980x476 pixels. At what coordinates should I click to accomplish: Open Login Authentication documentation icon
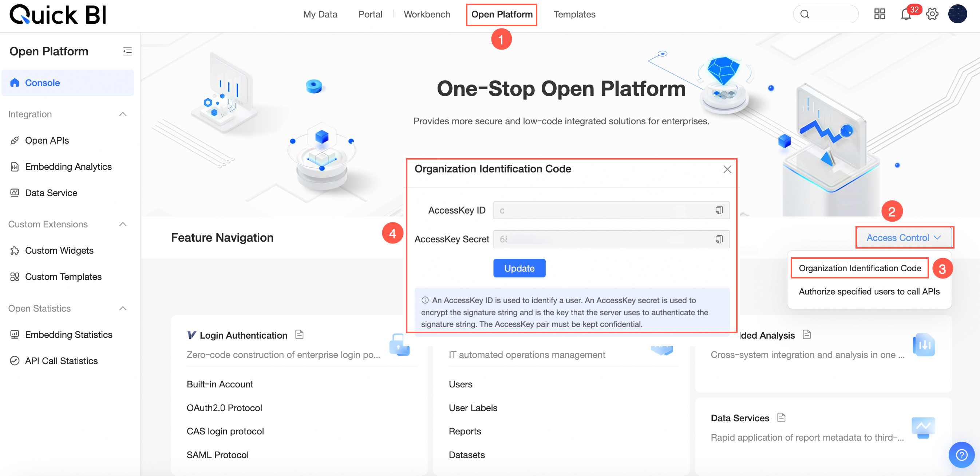pyautogui.click(x=299, y=334)
